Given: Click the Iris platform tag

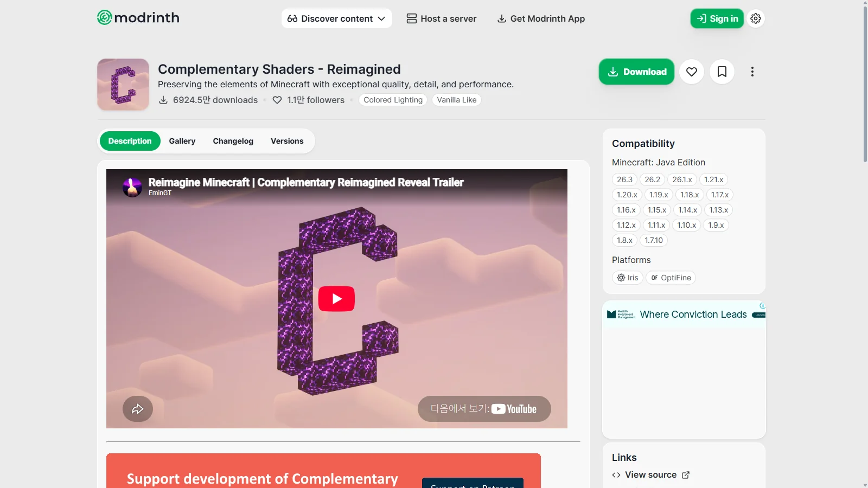Looking at the screenshot, I should [x=628, y=278].
